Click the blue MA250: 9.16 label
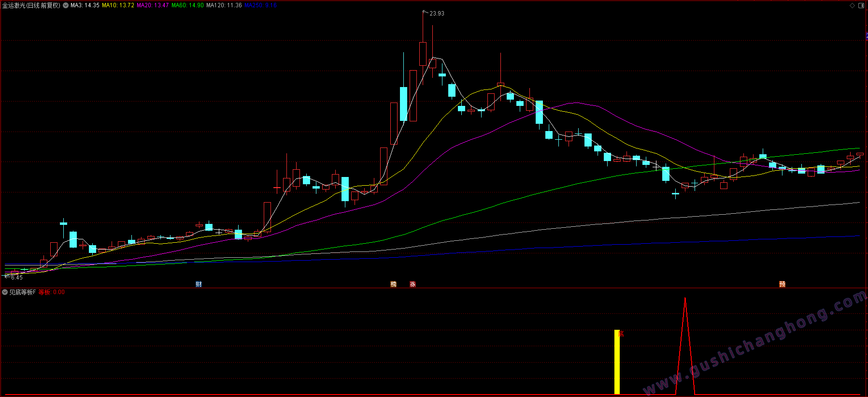 click(260, 5)
